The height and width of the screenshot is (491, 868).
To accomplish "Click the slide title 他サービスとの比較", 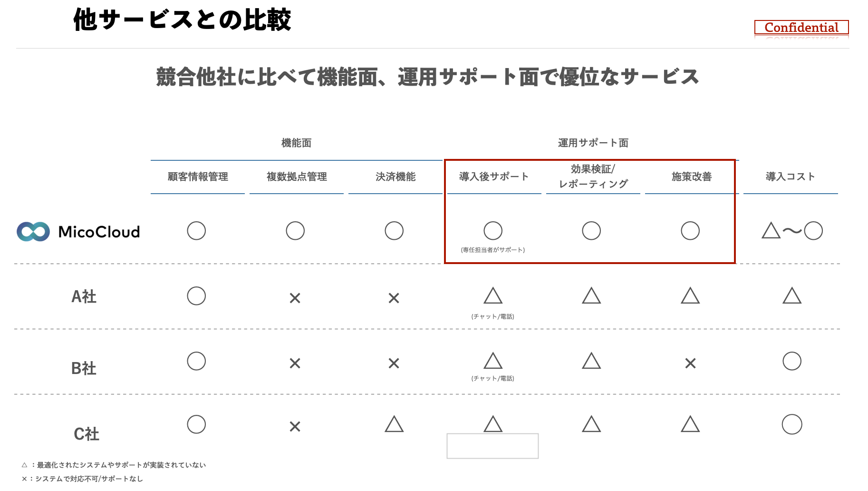I will pyautogui.click(x=182, y=20).
